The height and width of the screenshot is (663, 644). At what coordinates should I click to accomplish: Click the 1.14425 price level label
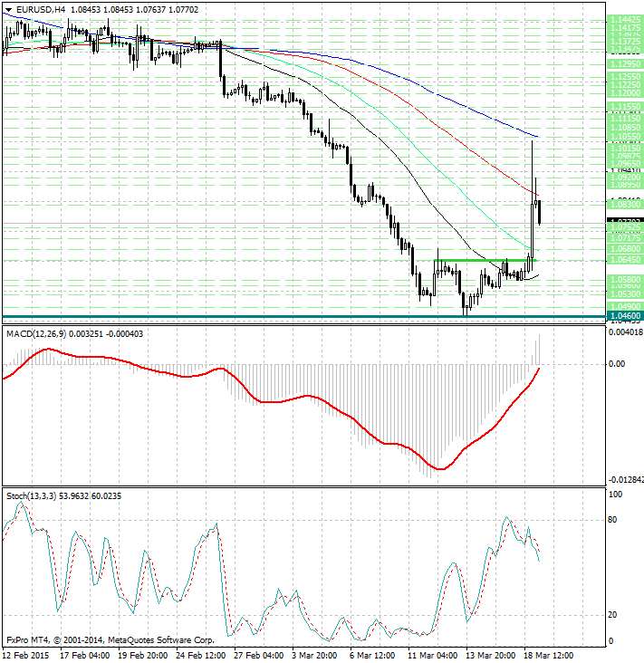pyautogui.click(x=625, y=19)
